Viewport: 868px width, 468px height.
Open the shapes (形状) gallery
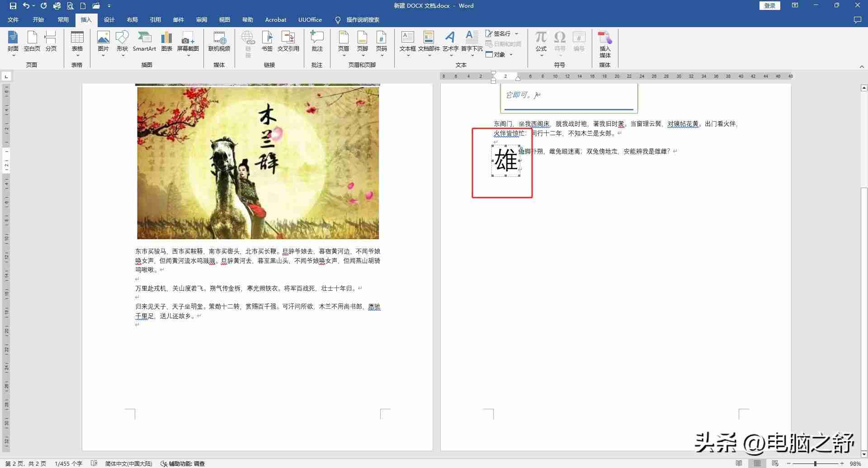pyautogui.click(x=123, y=43)
